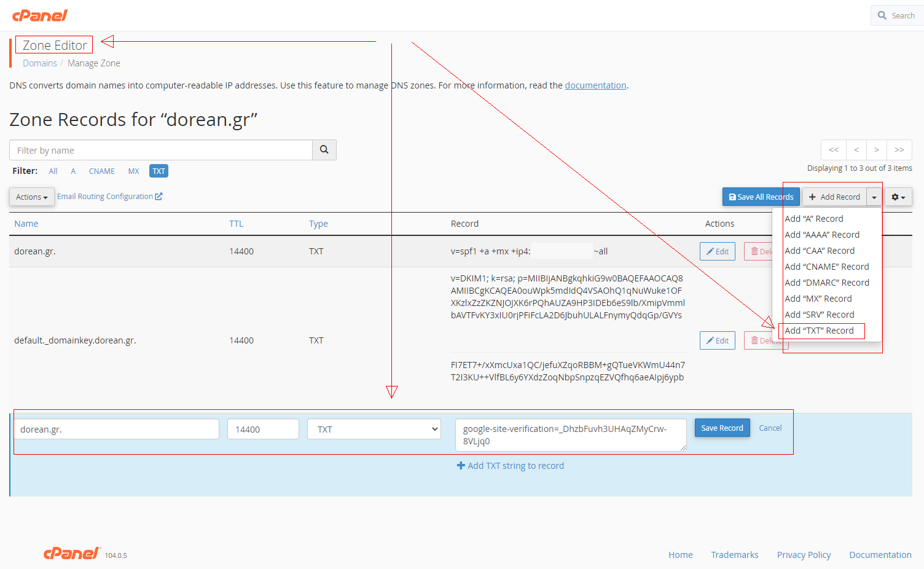The image size is (924, 569).
Task: Click the magnifier icon beside the filter field
Action: [x=324, y=149]
